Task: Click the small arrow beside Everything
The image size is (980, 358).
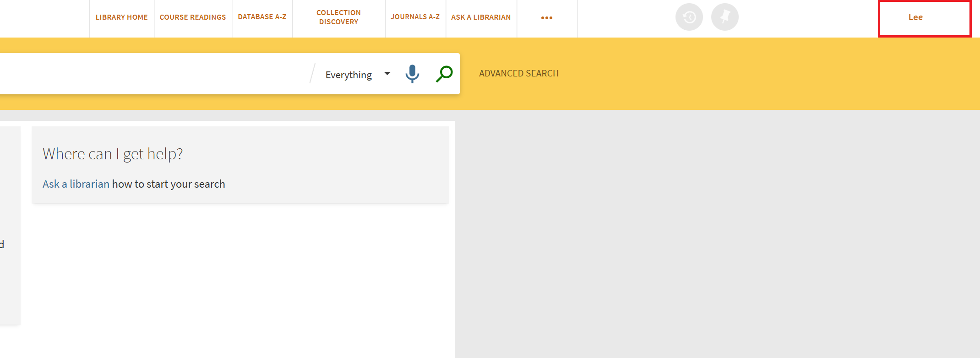Action: (387, 74)
